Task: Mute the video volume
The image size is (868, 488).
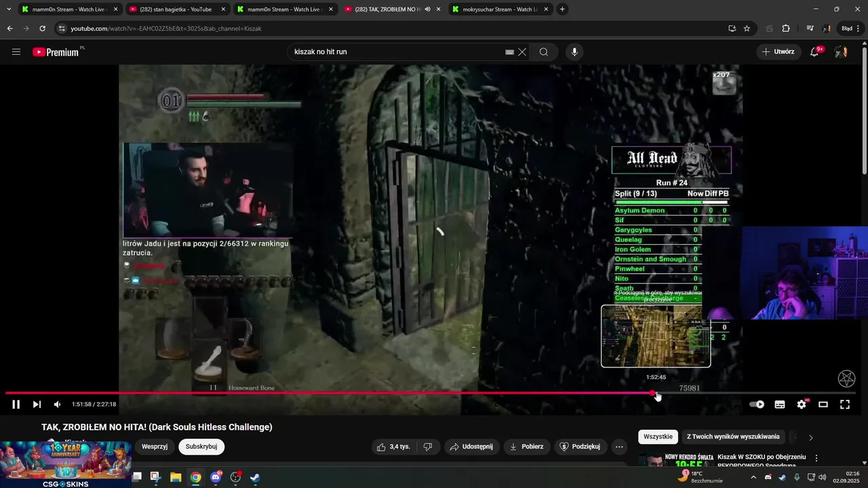Action: (58, 405)
